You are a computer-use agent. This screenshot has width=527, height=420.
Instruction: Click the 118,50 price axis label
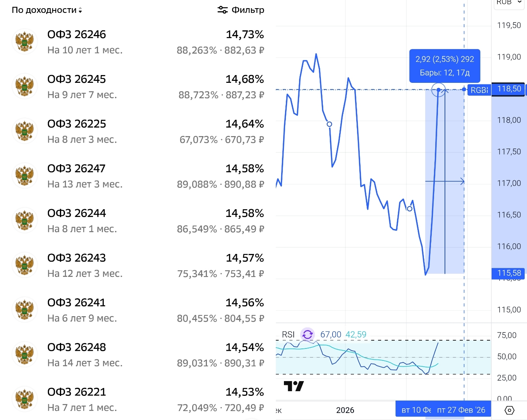click(x=508, y=89)
